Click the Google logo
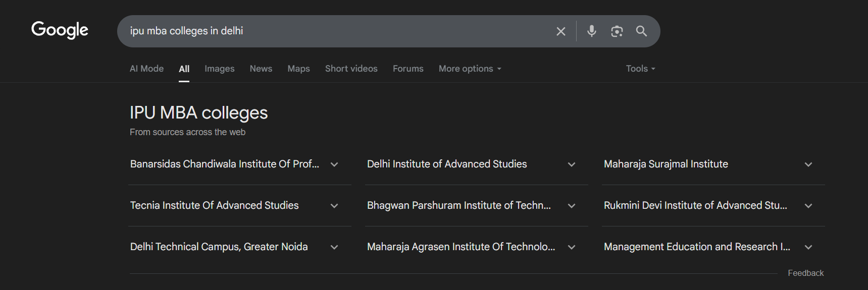This screenshot has height=290, width=868. coord(60,30)
